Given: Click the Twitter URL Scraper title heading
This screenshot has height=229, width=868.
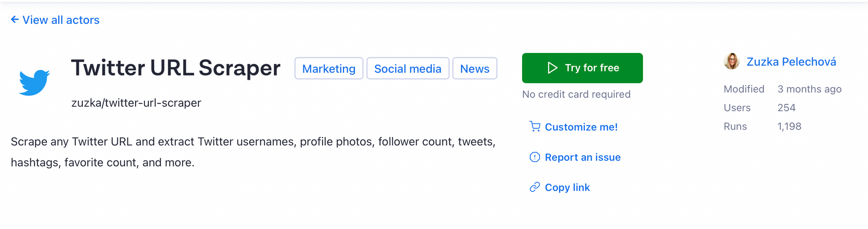Looking at the screenshot, I should 176,68.
